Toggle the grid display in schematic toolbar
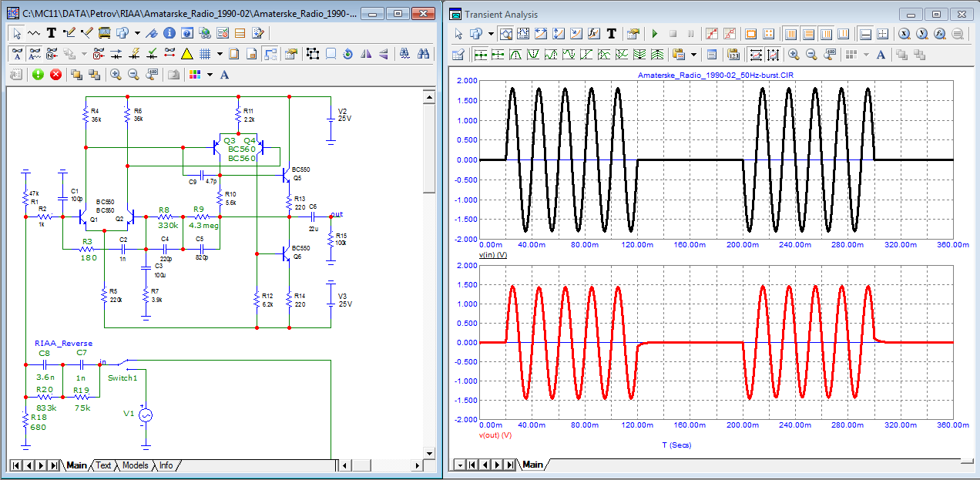Viewport: 980px width, 480px height. (x=205, y=54)
